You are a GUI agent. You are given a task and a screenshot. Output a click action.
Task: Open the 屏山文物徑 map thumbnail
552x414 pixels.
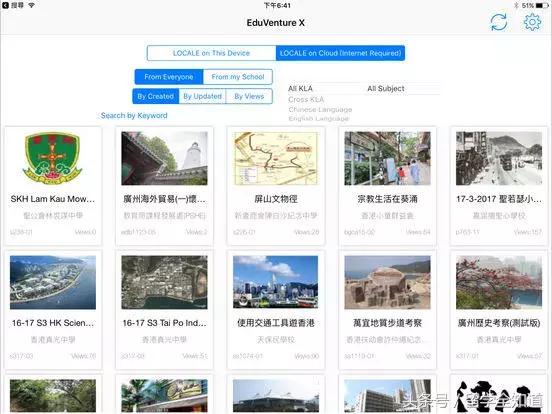pyautogui.click(x=276, y=158)
